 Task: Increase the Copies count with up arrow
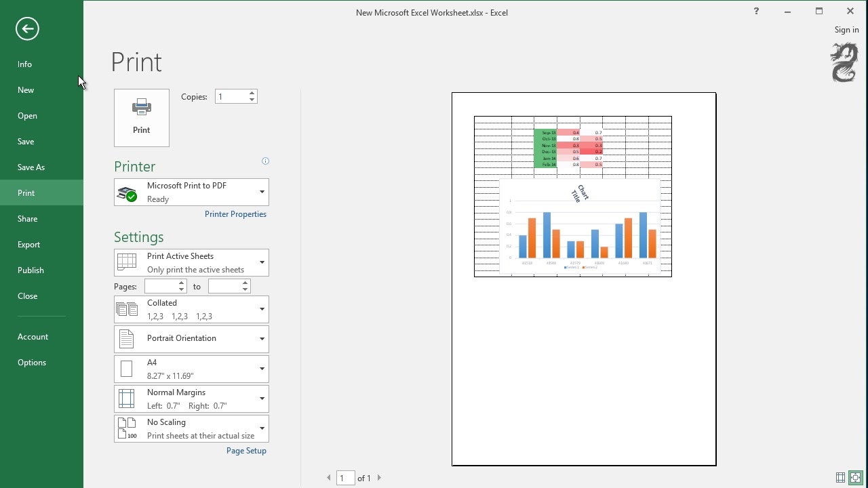pyautogui.click(x=252, y=93)
